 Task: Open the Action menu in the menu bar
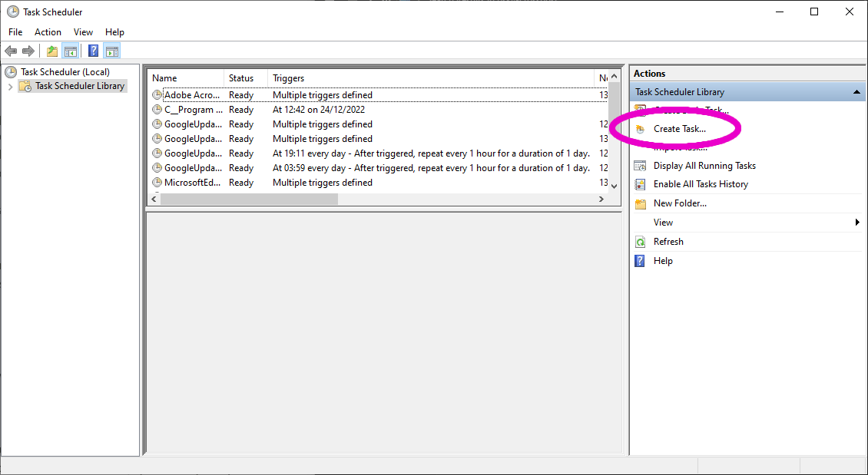coord(48,32)
